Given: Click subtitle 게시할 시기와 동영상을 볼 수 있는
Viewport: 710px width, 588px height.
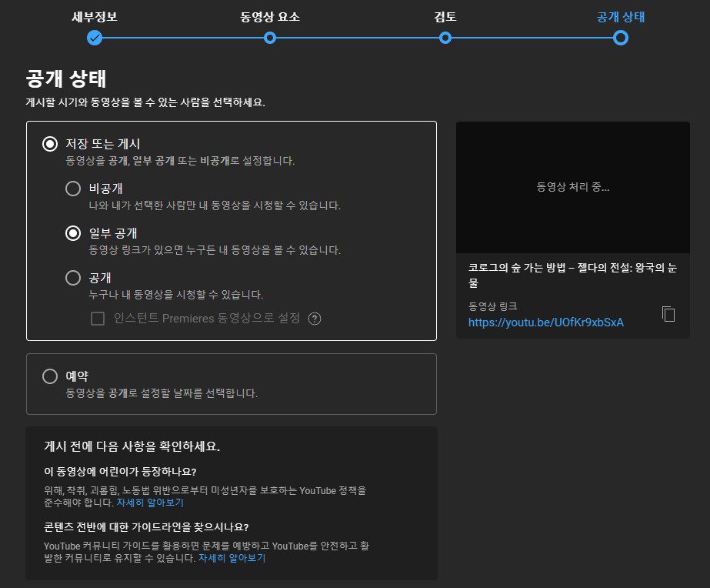Looking at the screenshot, I should (x=145, y=102).
